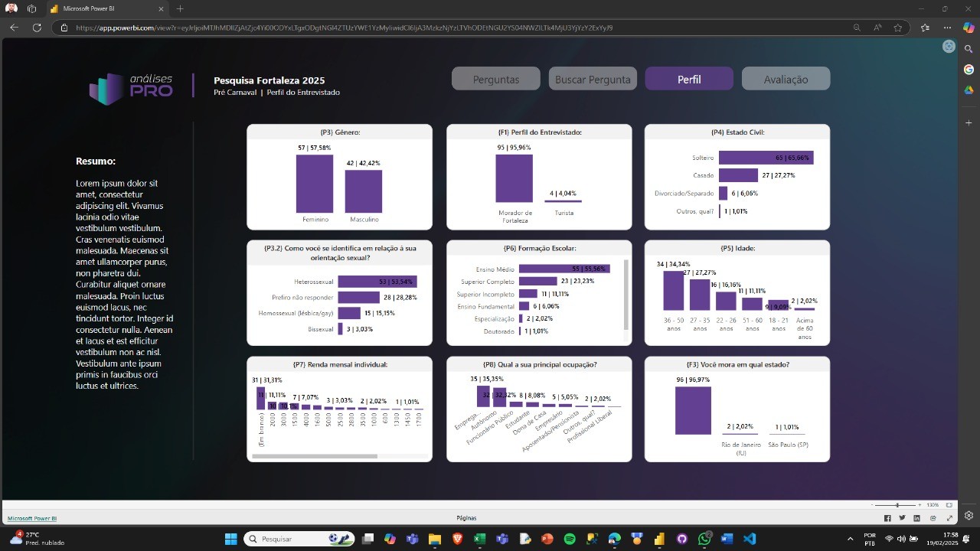
Task: Open browser Settings and more menu
Action: pyautogui.click(x=947, y=28)
